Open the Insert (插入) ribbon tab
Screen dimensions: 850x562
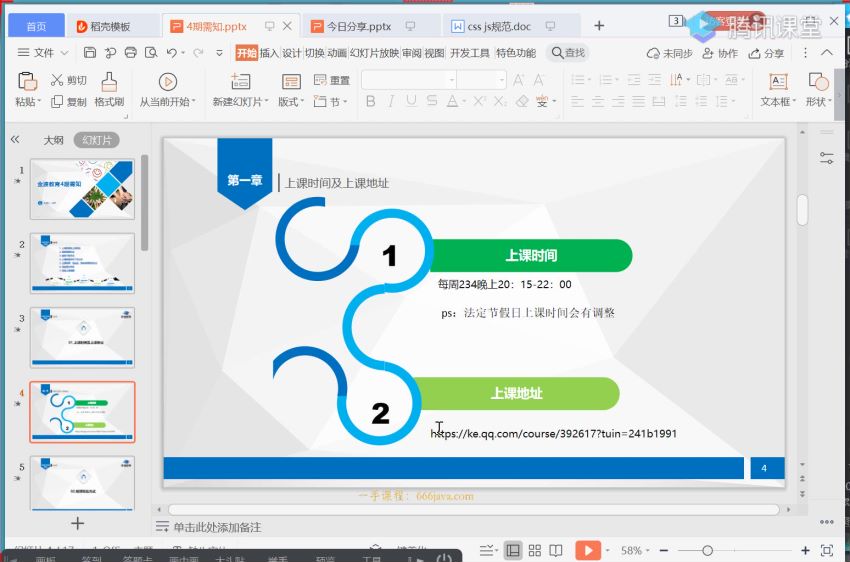(269, 53)
